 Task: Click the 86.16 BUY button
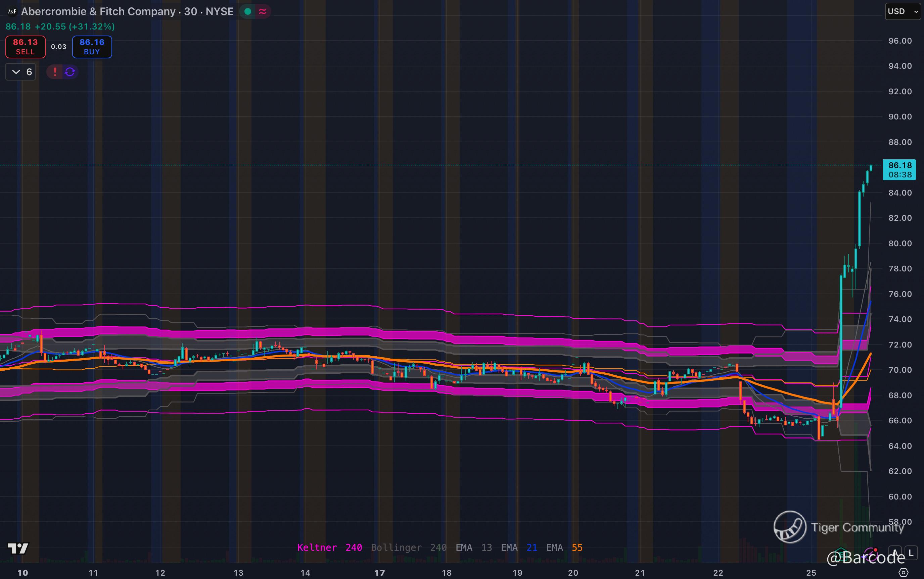(x=92, y=47)
